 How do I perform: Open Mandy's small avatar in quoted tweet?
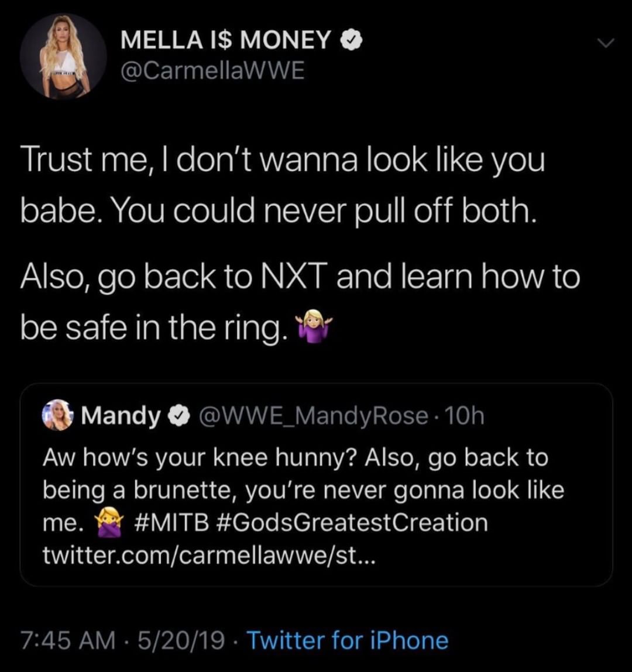[x=57, y=415]
